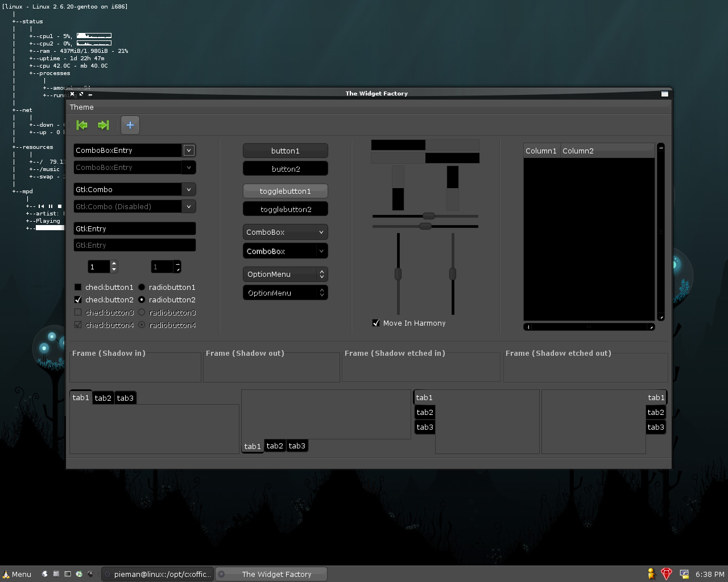Toggle togglebutton1

click(286, 191)
